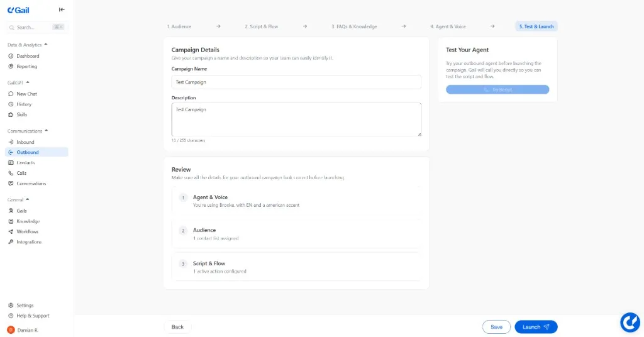644x337 pixels.
Task: Click the Inbound arrow icon
Action: pos(11,142)
